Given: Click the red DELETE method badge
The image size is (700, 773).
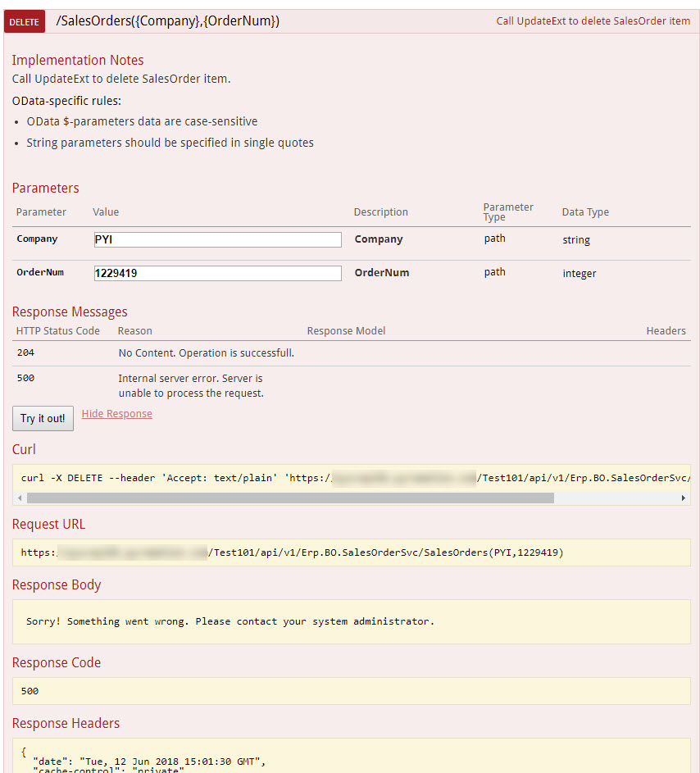Looking at the screenshot, I should point(24,21).
